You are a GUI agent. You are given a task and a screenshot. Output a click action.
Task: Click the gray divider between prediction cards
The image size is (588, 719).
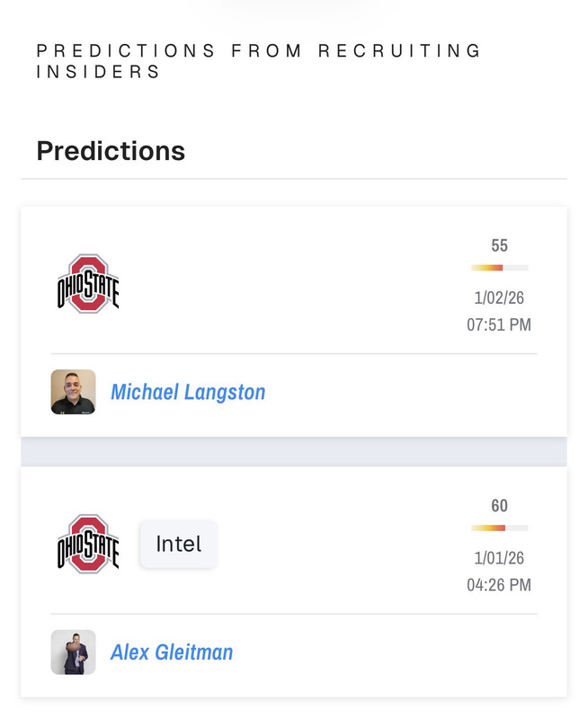pyautogui.click(x=294, y=452)
